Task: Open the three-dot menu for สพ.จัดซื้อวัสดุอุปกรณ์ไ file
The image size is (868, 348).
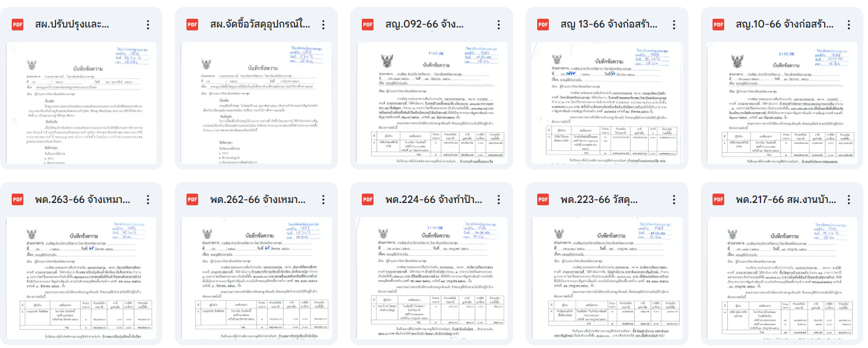Action: pyautogui.click(x=323, y=25)
